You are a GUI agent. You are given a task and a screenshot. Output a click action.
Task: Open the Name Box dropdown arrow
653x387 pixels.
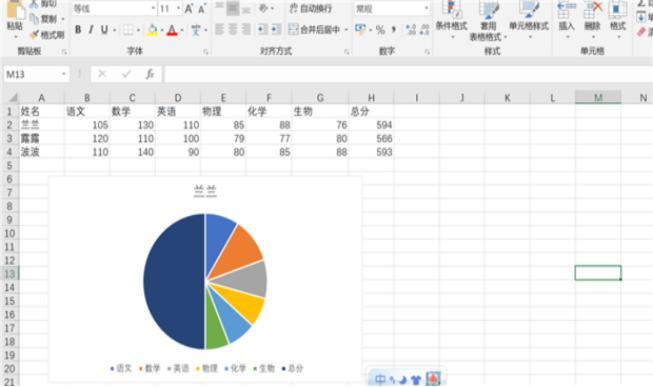point(64,74)
